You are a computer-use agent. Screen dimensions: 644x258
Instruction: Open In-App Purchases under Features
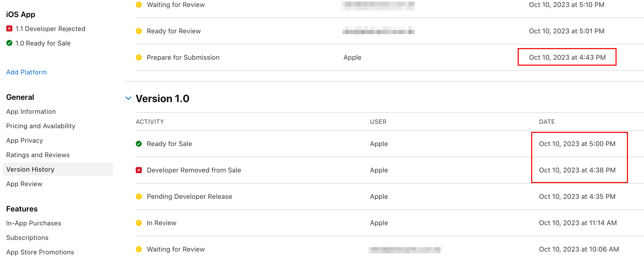coord(34,223)
